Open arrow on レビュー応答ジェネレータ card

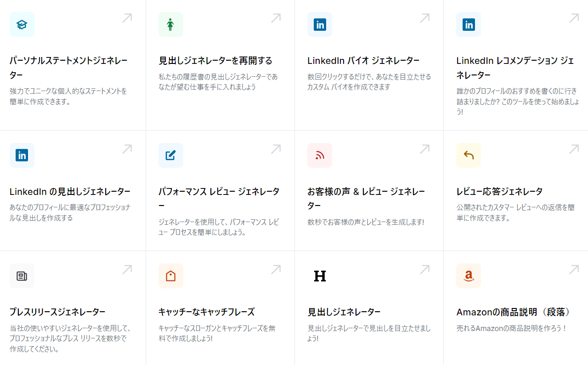point(574,149)
